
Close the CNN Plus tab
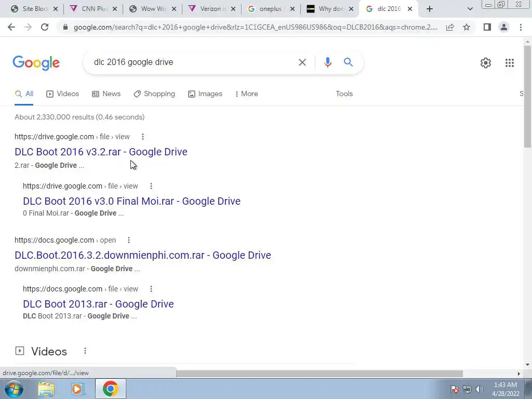pos(115,9)
